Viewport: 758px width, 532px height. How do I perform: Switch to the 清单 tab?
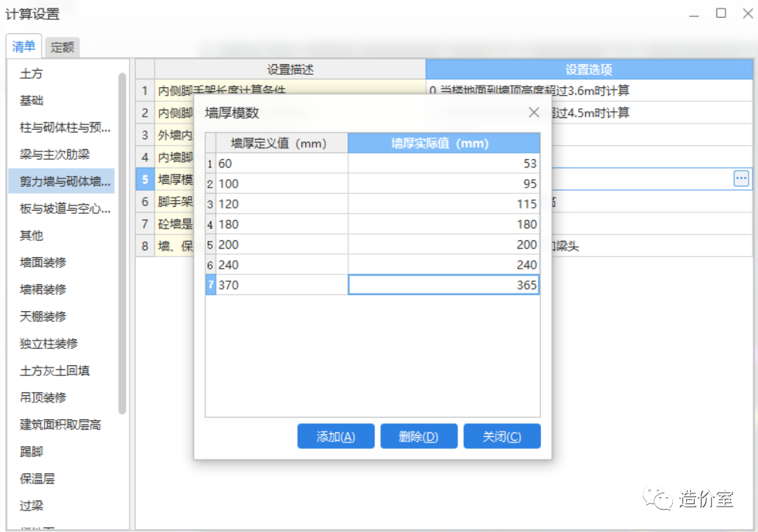click(x=24, y=46)
